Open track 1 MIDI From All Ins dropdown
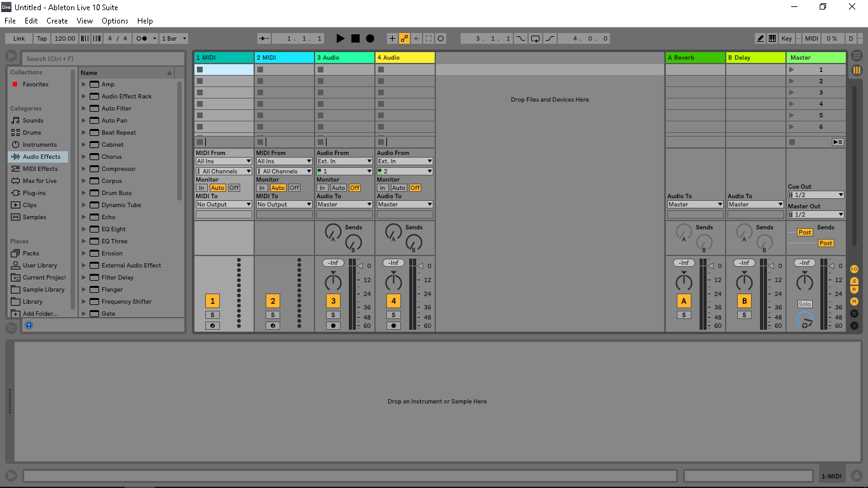 (224, 161)
